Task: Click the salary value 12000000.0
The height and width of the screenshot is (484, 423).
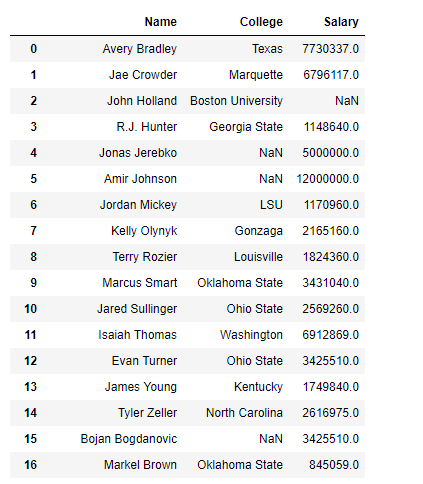Action: (328, 179)
